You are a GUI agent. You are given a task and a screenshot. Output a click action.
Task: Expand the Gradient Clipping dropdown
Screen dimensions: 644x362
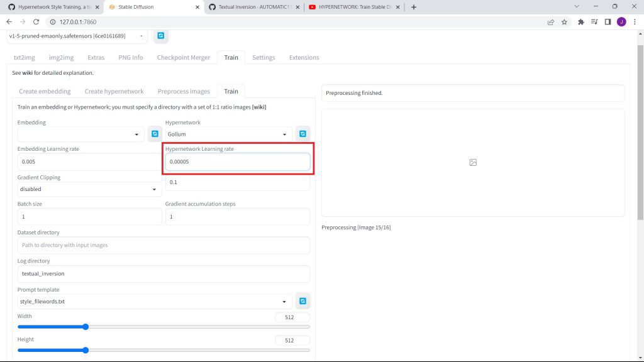(x=89, y=189)
